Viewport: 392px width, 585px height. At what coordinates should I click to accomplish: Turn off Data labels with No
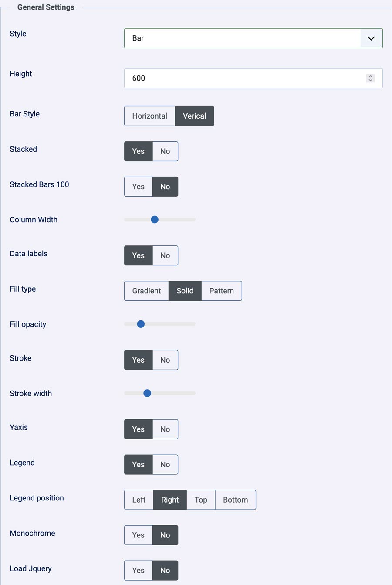point(165,255)
